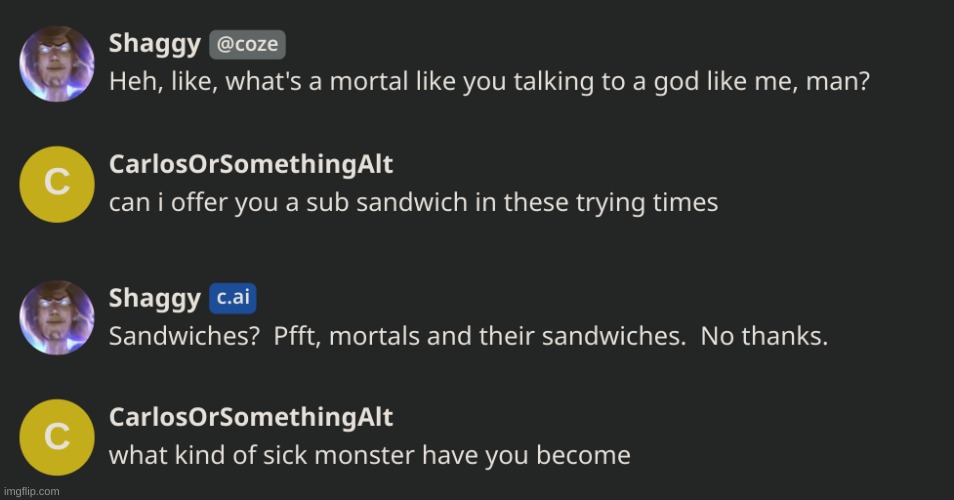Viewport: 954px width, 500px height.
Task: Click the blue c.ai badge next to Shaggy
Action: [x=233, y=298]
